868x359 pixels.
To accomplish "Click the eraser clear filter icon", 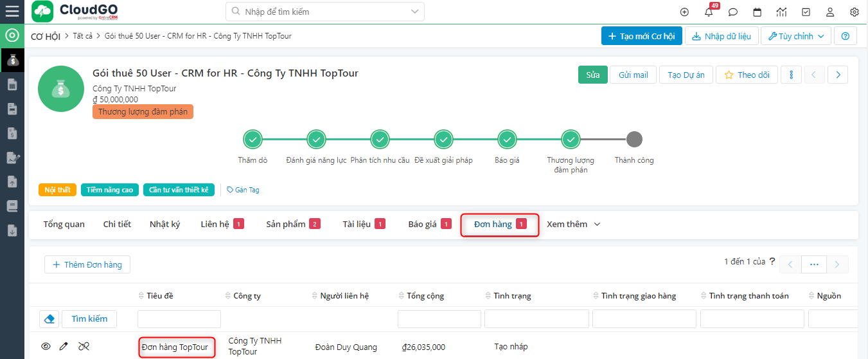I will pyautogui.click(x=49, y=318).
